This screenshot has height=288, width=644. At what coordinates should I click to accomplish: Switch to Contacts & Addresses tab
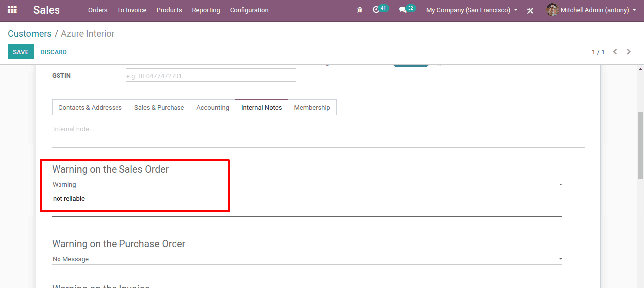[x=90, y=107]
